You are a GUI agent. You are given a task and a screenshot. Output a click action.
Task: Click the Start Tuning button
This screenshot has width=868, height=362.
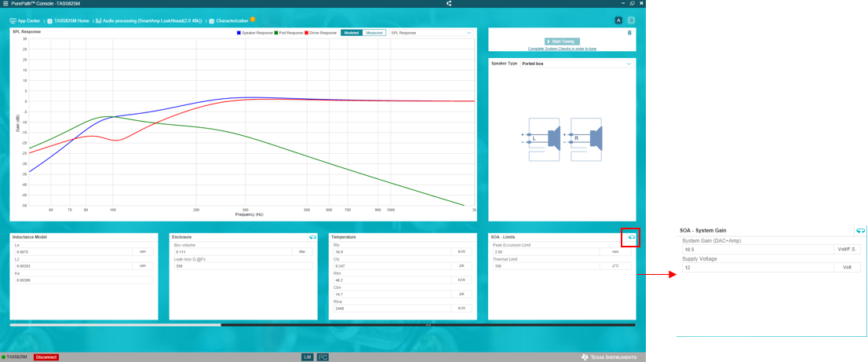[x=562, y=42]
